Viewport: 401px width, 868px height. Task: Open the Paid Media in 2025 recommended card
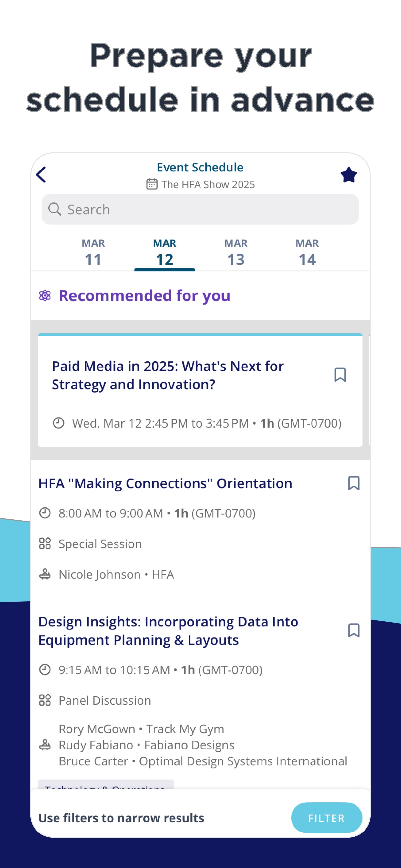click(200, 390)
